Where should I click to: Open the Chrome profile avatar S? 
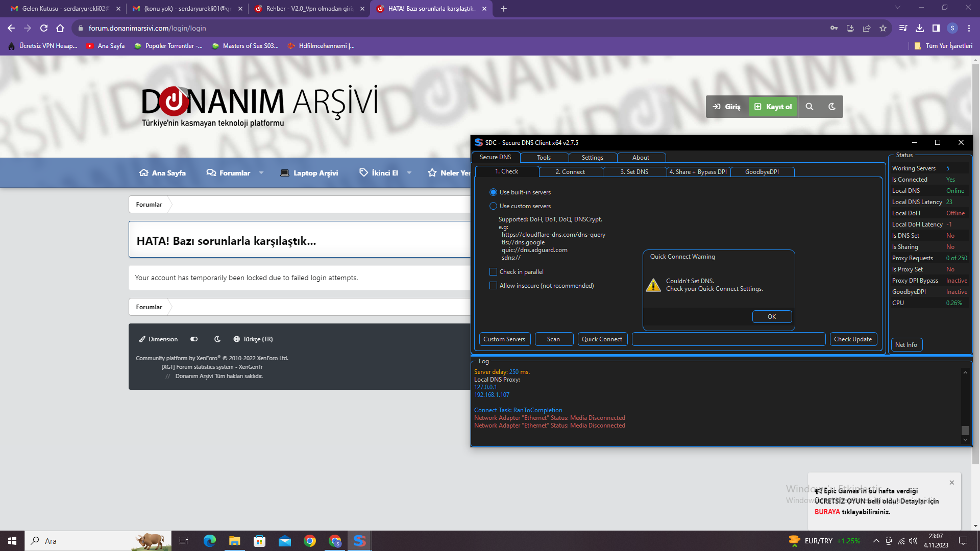[952, 28]
